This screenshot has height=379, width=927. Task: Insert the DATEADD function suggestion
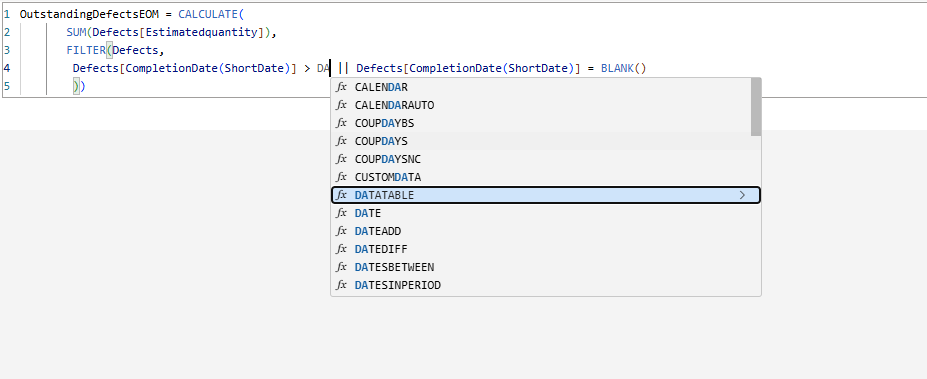pos(545,231)
